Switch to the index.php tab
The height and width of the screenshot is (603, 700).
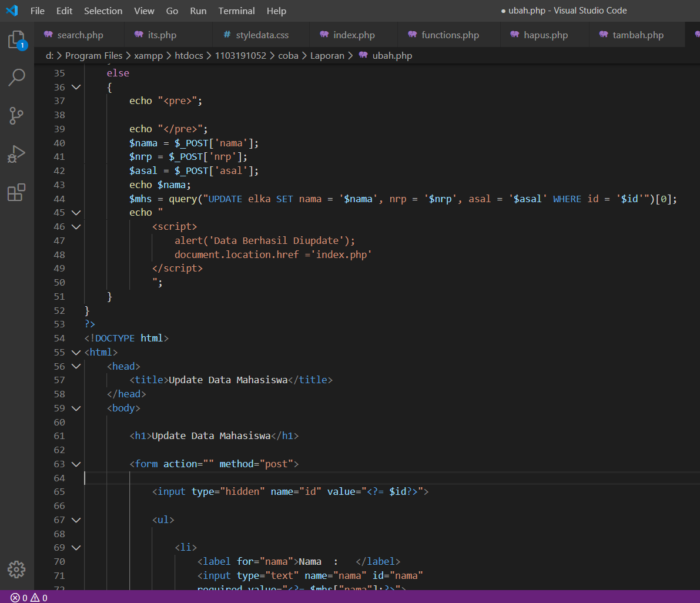click(x=354, y=35)
